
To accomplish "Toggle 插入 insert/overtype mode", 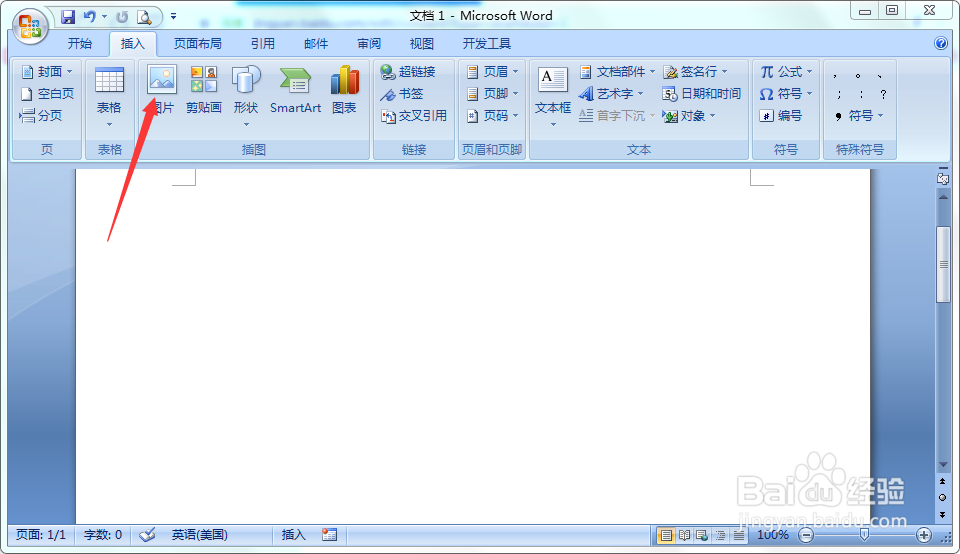I will pos(293,535).
